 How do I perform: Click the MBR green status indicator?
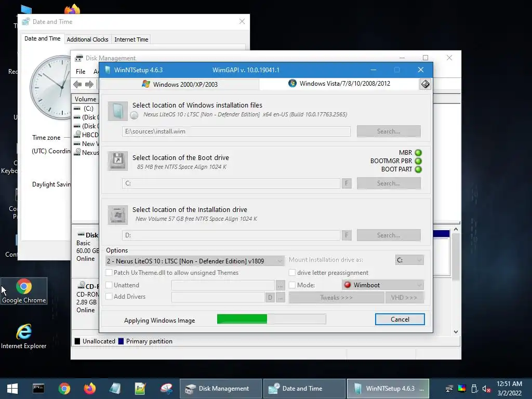(418, 153)
